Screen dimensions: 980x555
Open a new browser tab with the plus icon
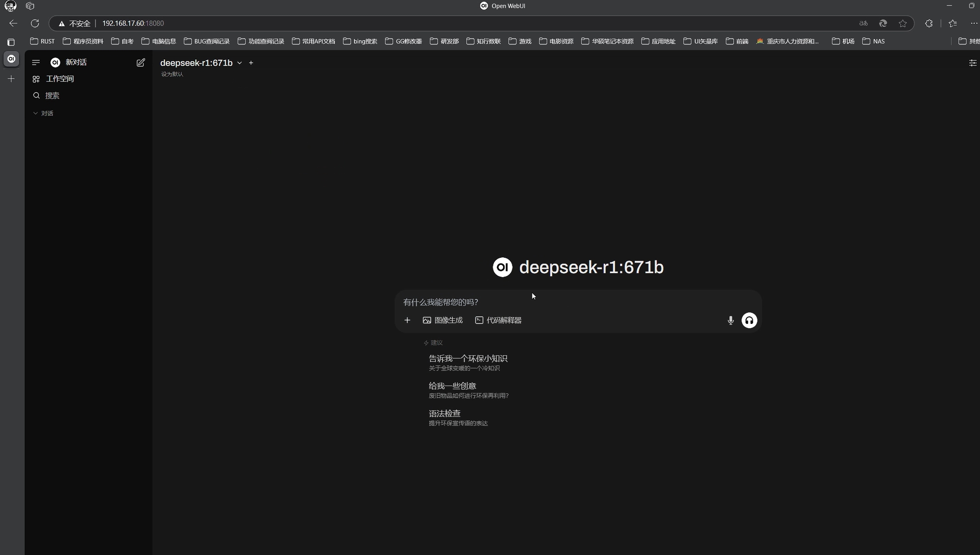(x=11, y=79)
